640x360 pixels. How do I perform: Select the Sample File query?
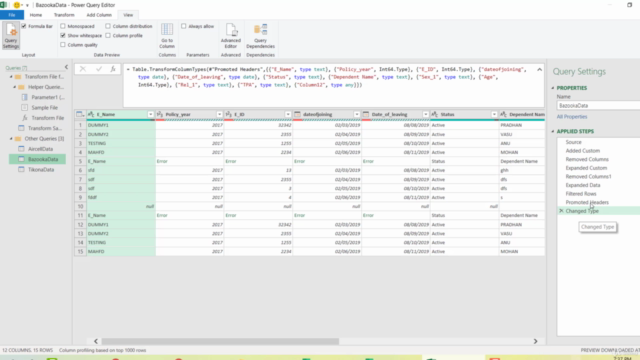(x=43, y=107)
